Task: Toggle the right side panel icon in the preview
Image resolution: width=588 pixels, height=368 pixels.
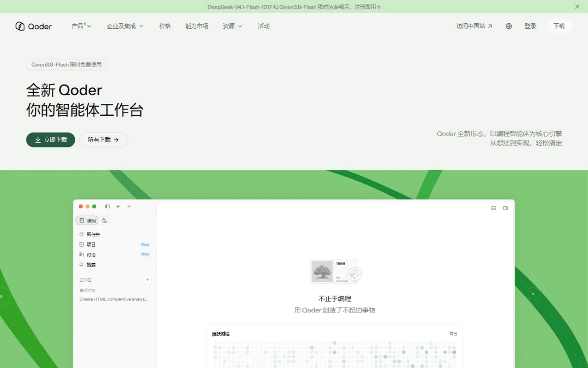Action: pyautogui.click(x=506, y=208)
